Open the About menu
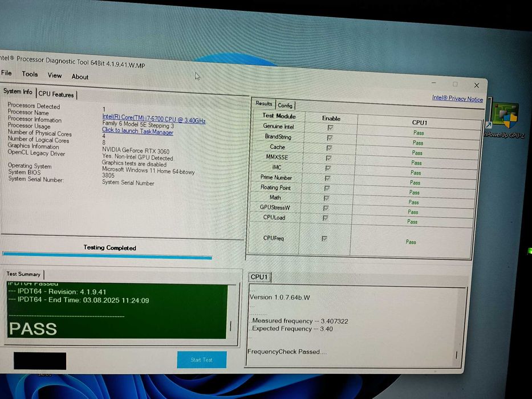This screenshot has height=399, width=532. [80, 77]
